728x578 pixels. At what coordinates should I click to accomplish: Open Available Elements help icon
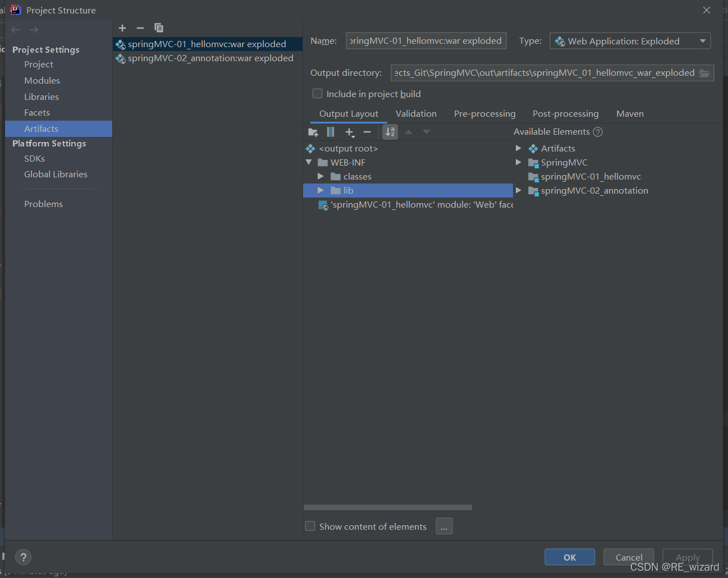pos(598,132)
